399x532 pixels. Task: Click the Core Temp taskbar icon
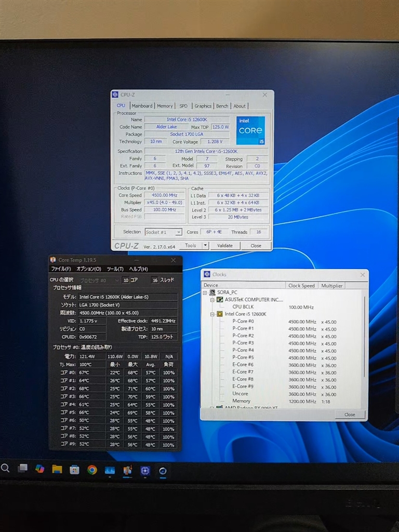pyautogui.click(x=127, y=470)
